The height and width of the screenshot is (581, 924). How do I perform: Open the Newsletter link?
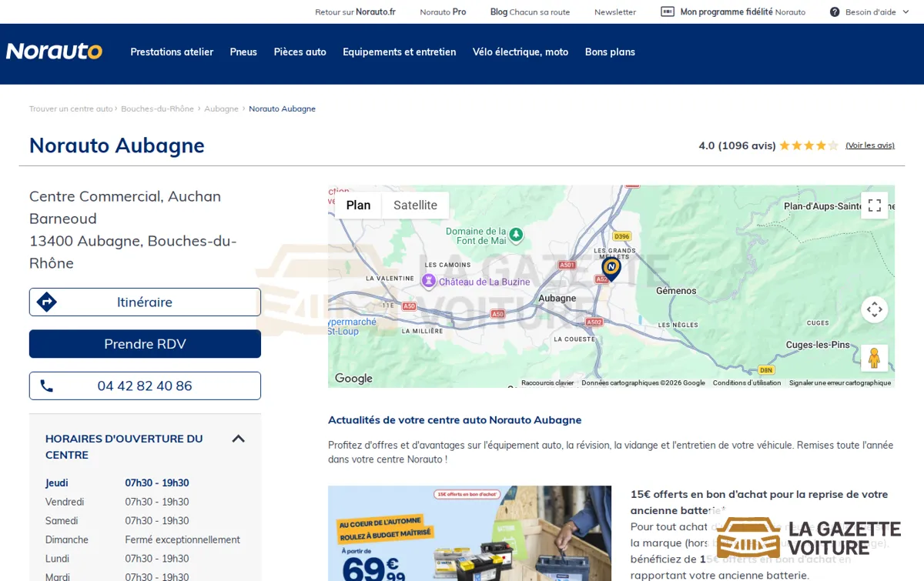click(615, 12)
